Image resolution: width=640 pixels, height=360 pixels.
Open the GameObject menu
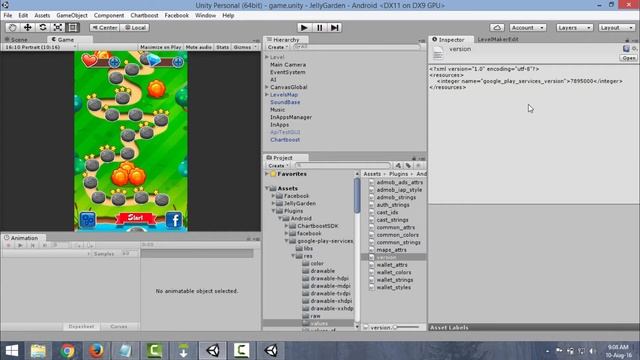coord(72,15)
